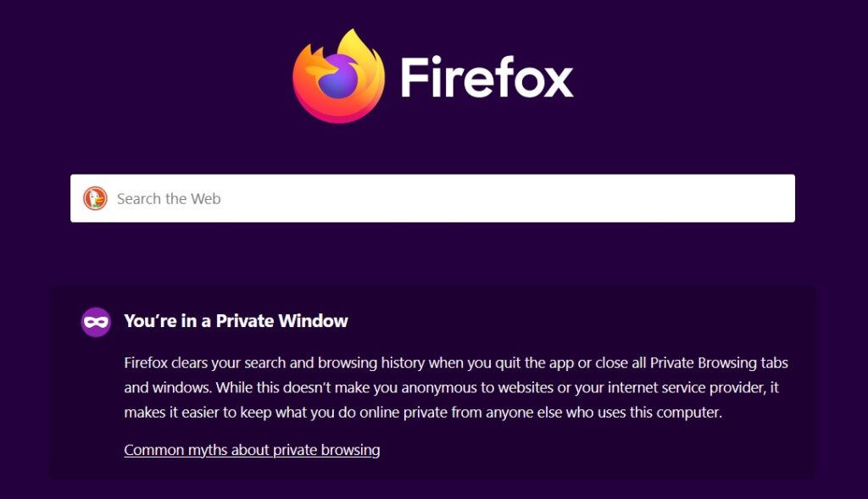Click the purple private browsing mask icon

96,322
